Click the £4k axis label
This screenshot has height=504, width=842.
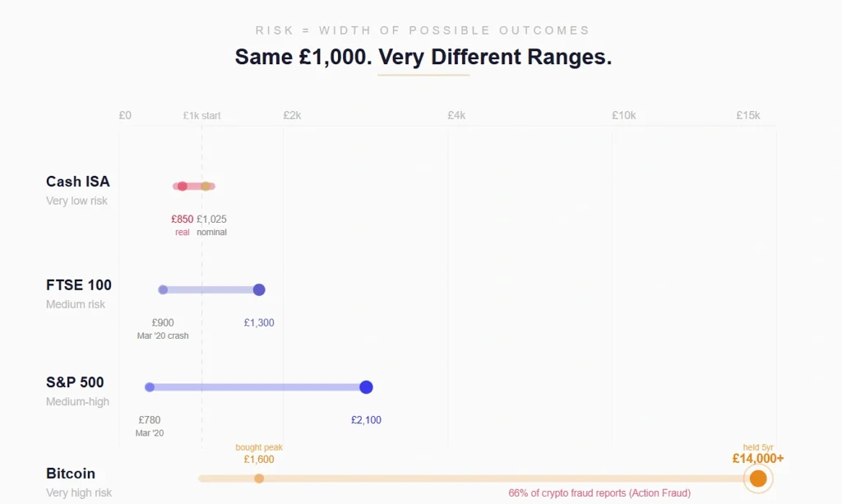(456, 116)
